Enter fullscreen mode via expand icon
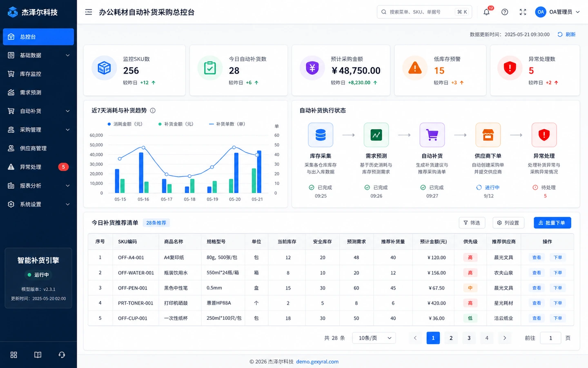This screenshot has height=368, width=588. click(523, 12)
